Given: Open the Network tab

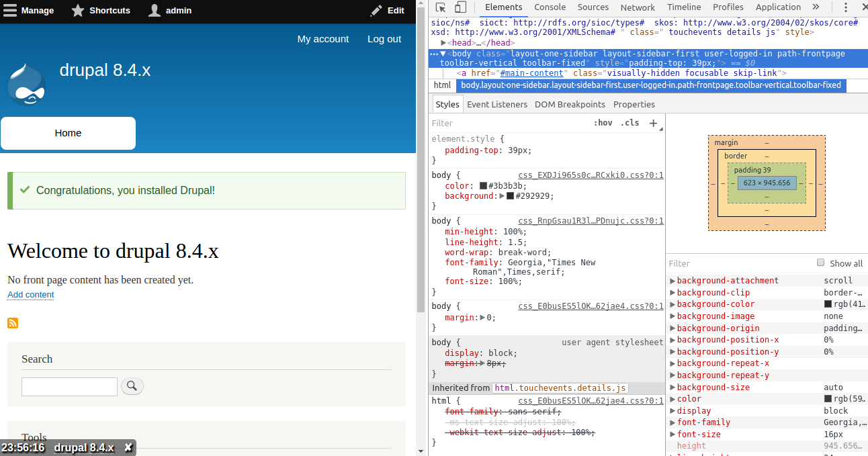Looking at the screenshot, I should (638, 7).
